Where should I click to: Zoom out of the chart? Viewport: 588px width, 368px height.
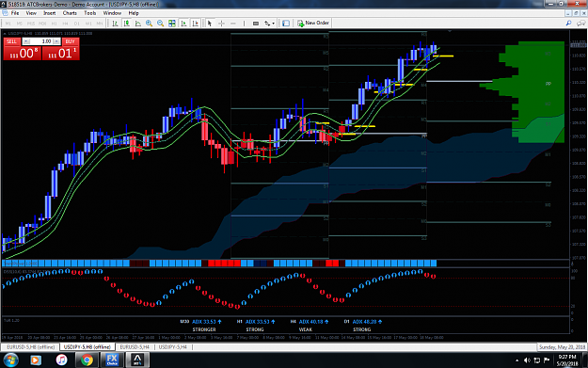(161, 24)
